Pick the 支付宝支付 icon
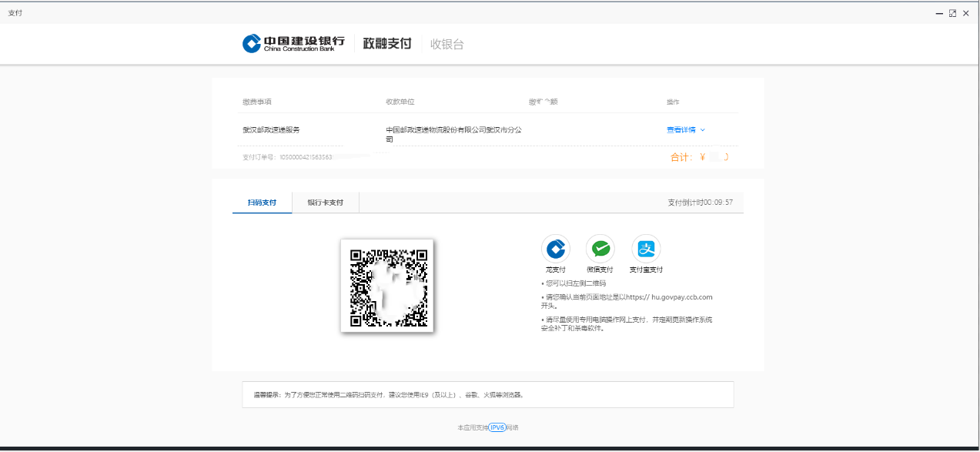 [646, 249]
